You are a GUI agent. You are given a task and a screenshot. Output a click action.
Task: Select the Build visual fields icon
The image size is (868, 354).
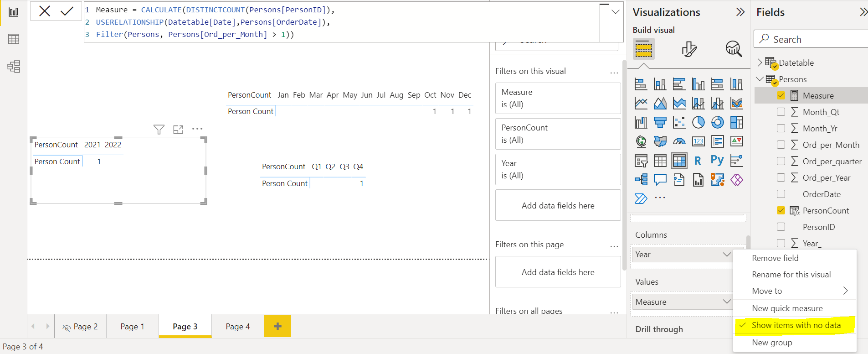tap(643, 49)
